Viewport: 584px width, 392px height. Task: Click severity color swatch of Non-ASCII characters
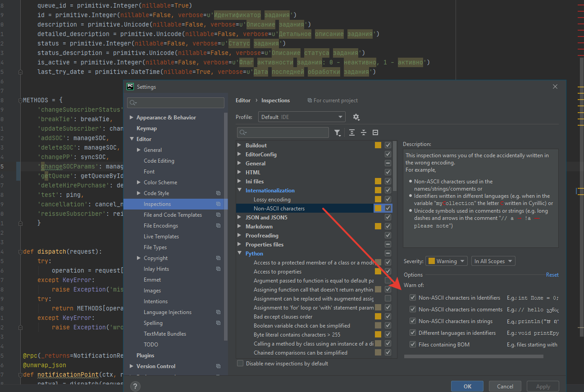coord(378,209)
